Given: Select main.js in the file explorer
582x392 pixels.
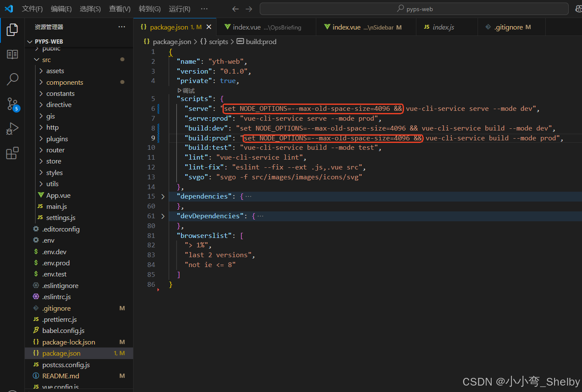Looking at the screenshot, I should [x=56, y=206].
